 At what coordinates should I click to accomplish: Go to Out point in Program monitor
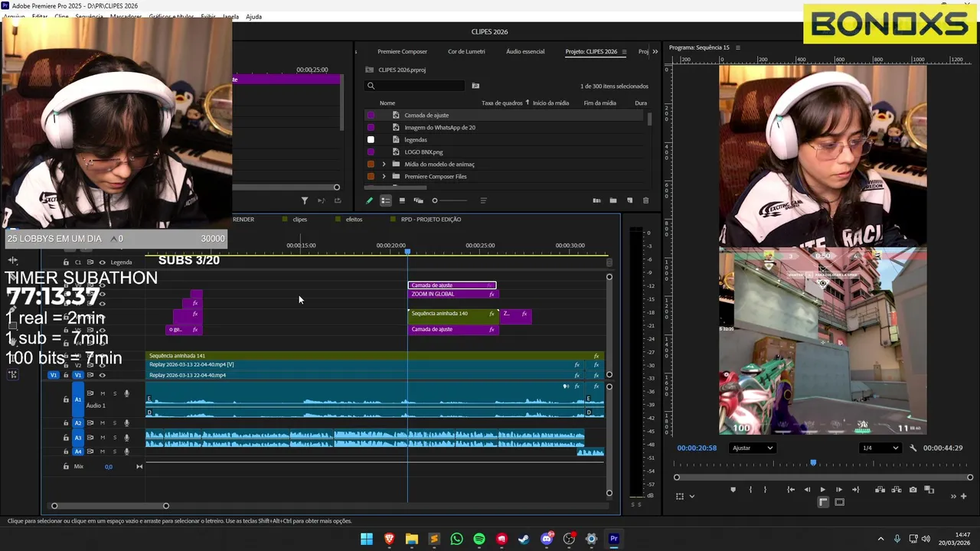pyautogui.click(x=855, y=490)
